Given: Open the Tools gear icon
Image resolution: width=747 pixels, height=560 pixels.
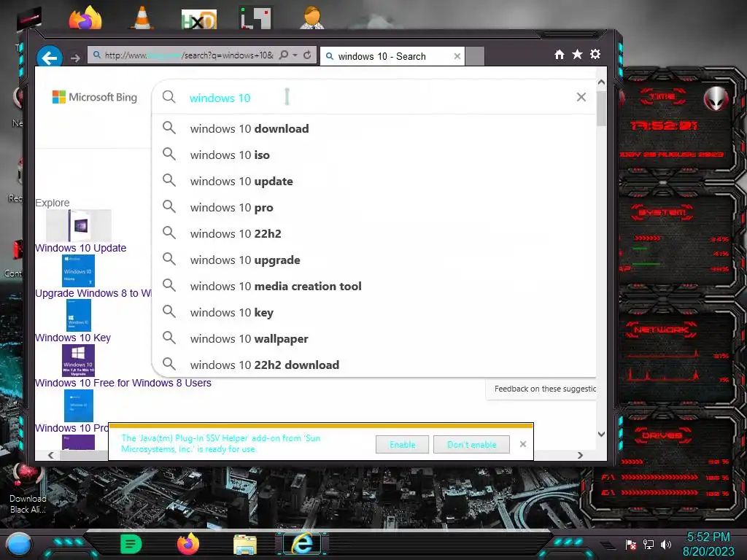Looking at the screenshot, I should [x=595, y=54].
